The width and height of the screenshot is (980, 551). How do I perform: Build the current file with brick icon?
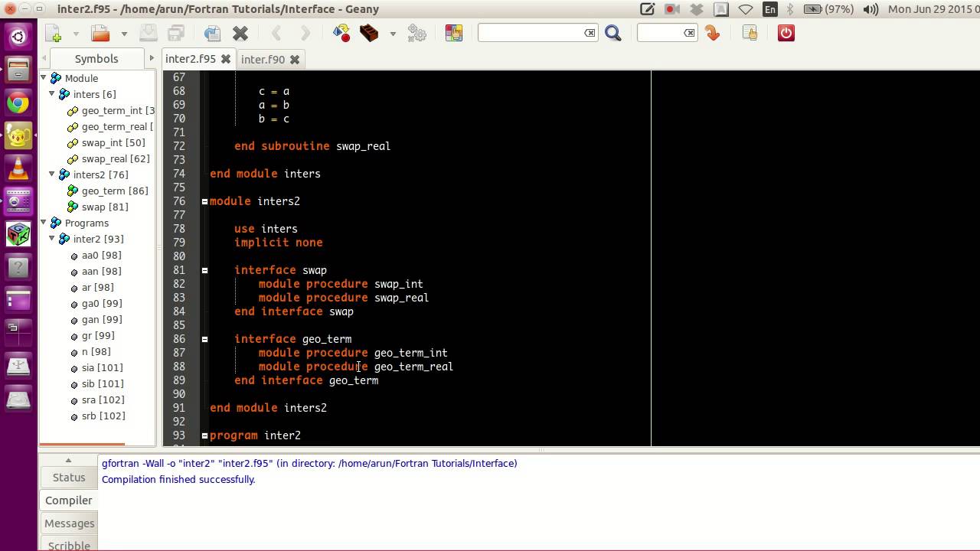[x=369, y=33]
